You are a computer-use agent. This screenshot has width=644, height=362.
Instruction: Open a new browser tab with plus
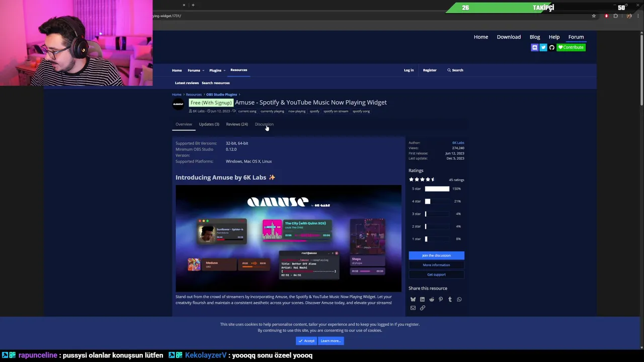(x=193, y=5)
